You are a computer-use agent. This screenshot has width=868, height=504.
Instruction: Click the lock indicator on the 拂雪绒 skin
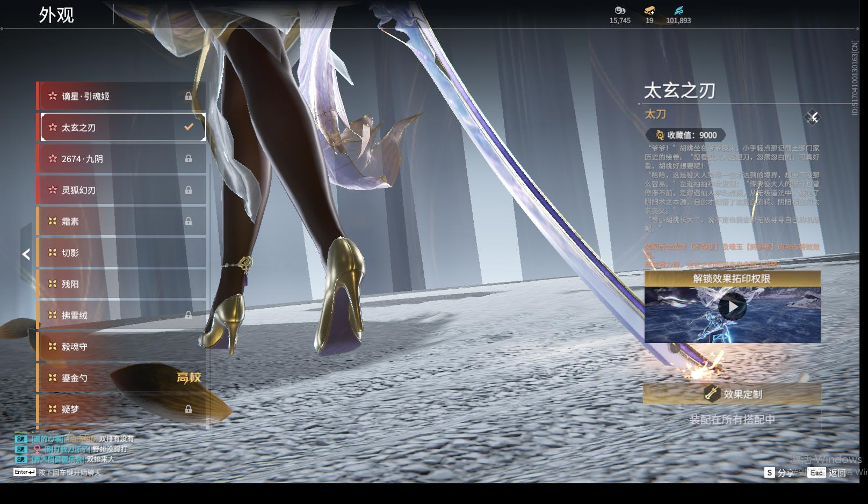point(189,315)
